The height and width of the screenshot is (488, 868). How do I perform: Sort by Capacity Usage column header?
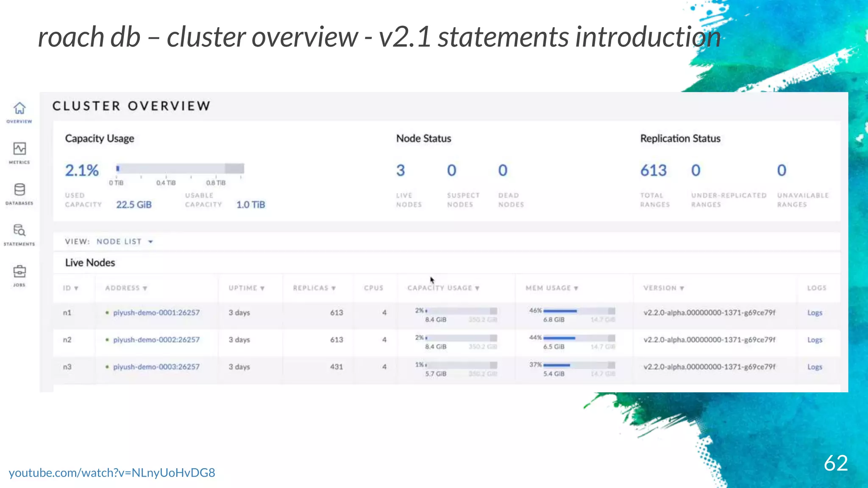(443, 288)
